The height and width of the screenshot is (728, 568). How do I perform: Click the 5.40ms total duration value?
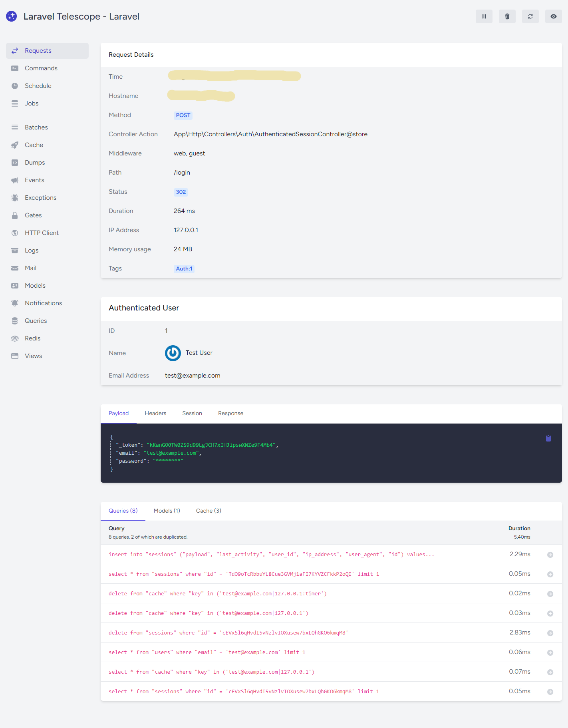pos(522,537)
